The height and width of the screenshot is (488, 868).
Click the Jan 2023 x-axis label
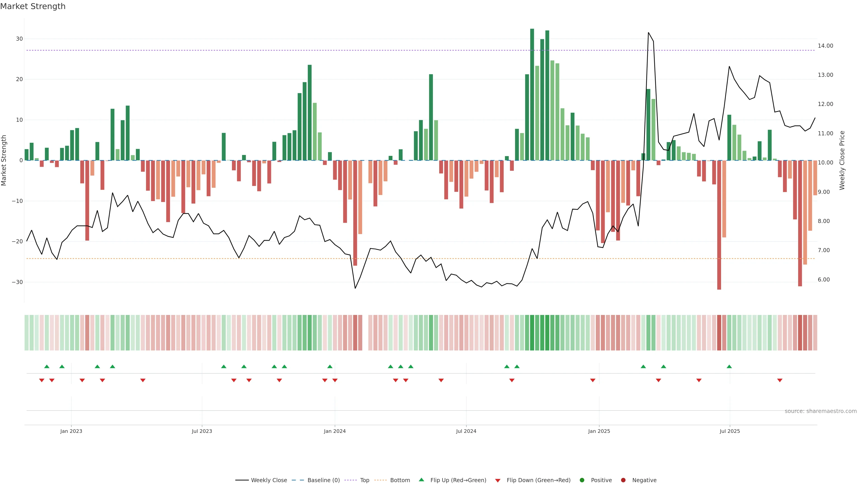coord(71,431)
